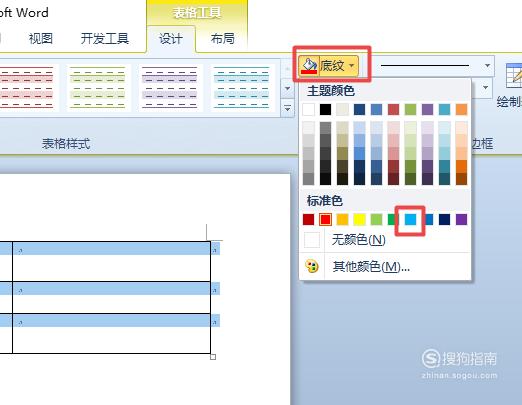Pick dark navy standard color
This screenshot has height=405, width=522.
[444, 219]
